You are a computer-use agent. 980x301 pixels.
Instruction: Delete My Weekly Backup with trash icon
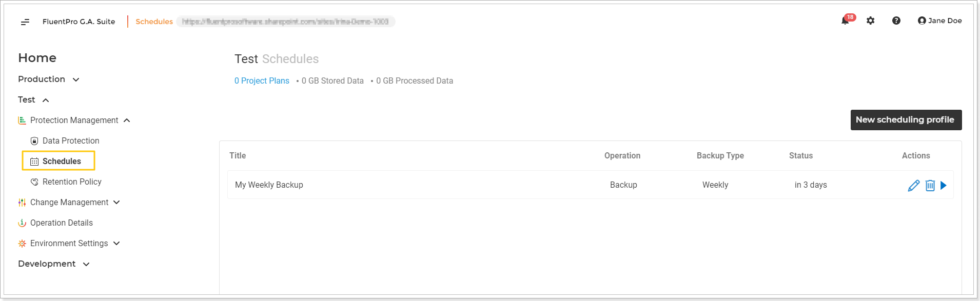pyautogui.click(x=930, y=186)
